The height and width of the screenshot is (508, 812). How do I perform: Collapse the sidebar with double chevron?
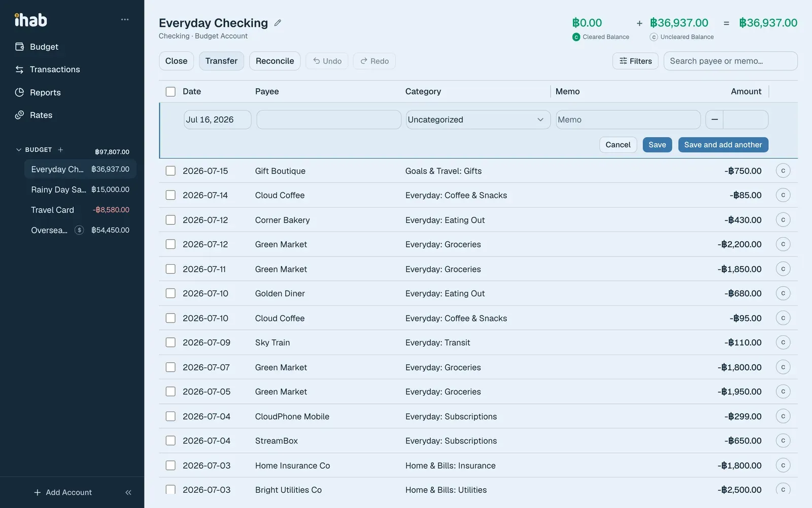tap(128, 492)
